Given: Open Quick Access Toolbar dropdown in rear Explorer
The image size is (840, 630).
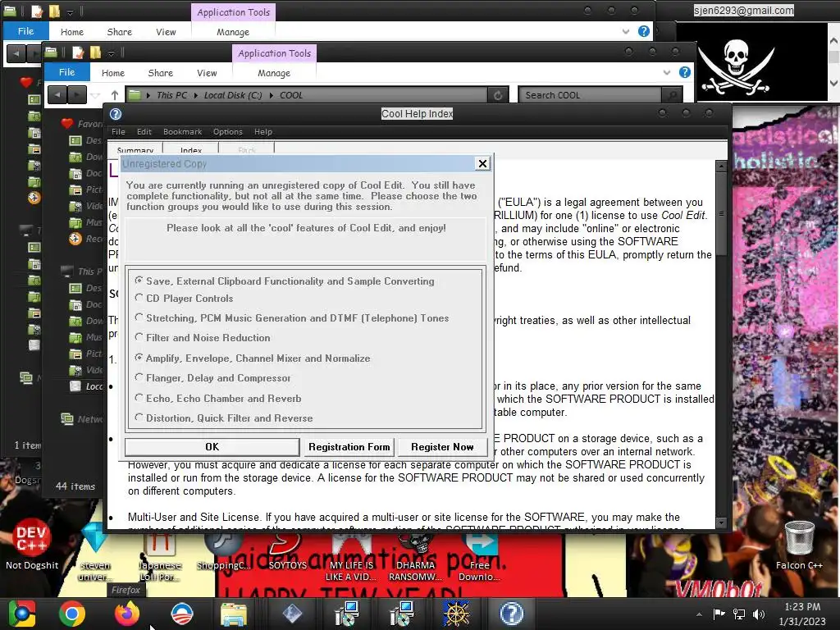Looking at the screenshot, I should tap(71, 11).
